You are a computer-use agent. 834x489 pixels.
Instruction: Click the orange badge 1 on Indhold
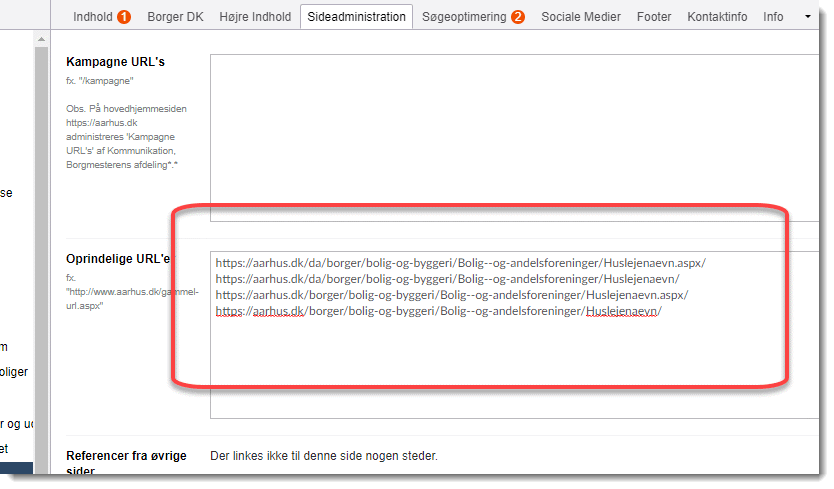(124, 17)
